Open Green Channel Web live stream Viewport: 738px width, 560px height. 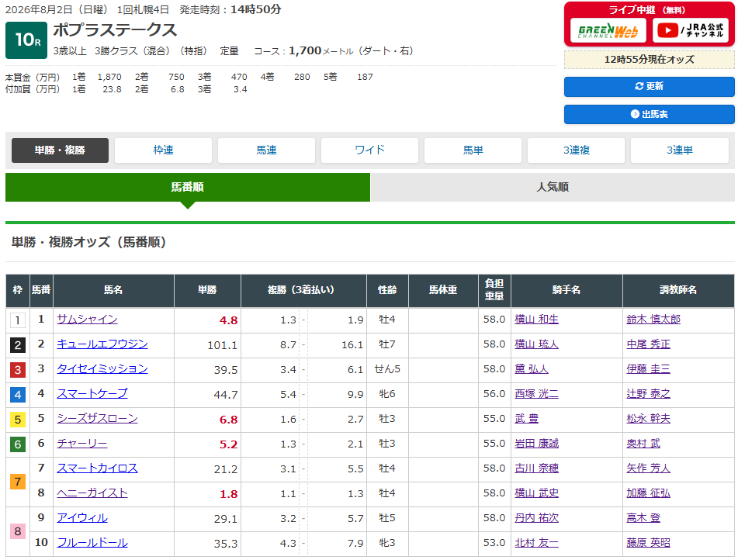pos(608,30)
